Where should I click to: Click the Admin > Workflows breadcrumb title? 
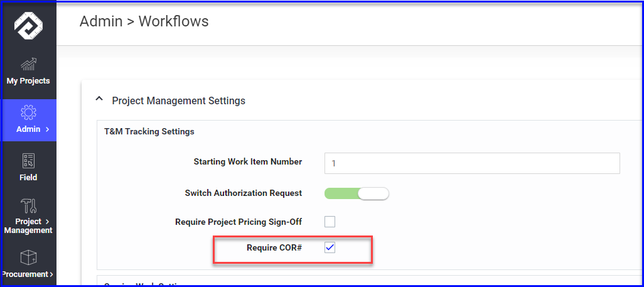pos(144,21)
